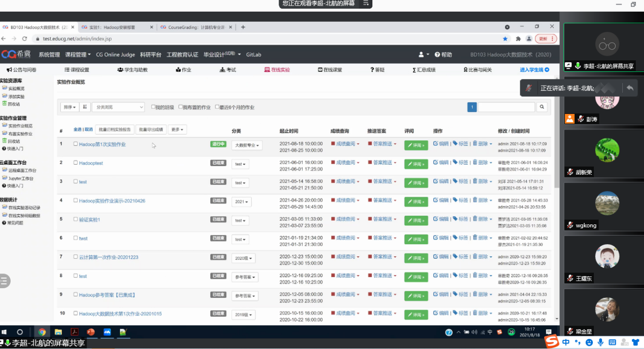This screenshot has height=349, width=644.
Task: Tick checkbox for Hadoop第1次实验作业
Action: click(x=75, y=144)
